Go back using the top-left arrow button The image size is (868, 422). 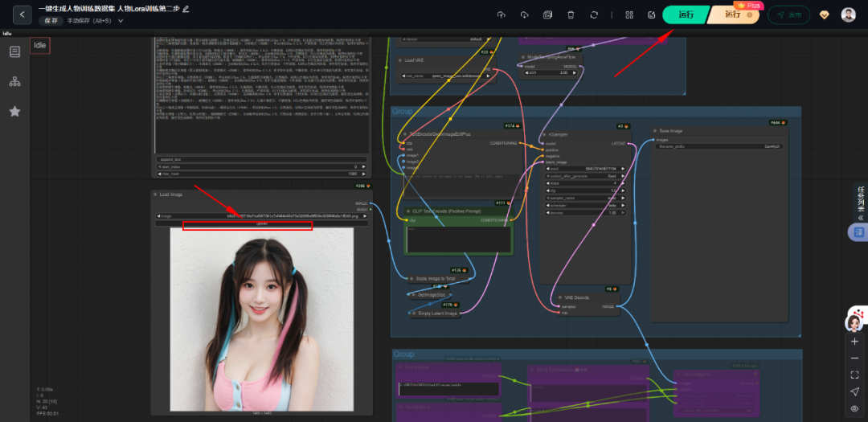(23, 14)
